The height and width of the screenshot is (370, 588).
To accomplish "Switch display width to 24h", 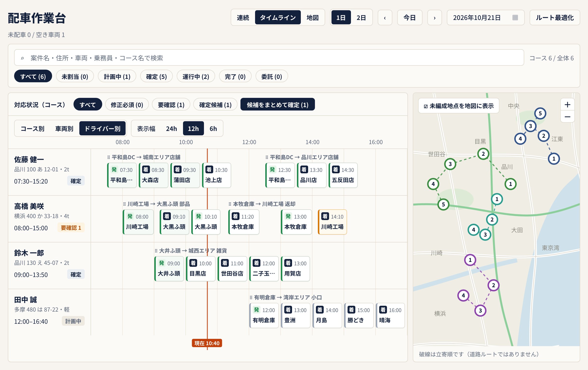I will click(x=171, y=129).
